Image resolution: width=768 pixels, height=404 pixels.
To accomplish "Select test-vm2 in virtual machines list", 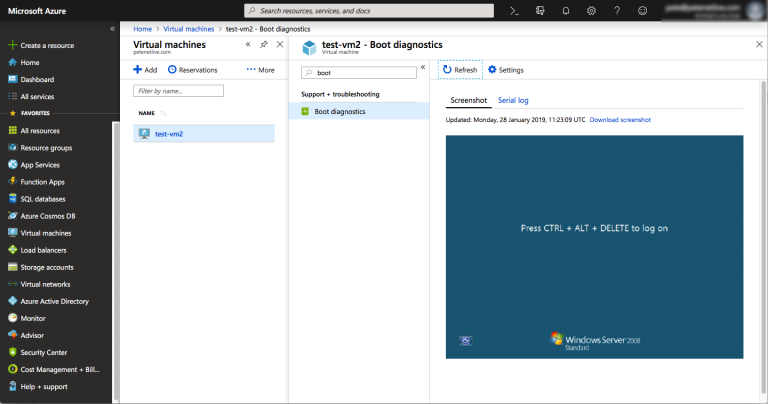I will pos(204,134).
